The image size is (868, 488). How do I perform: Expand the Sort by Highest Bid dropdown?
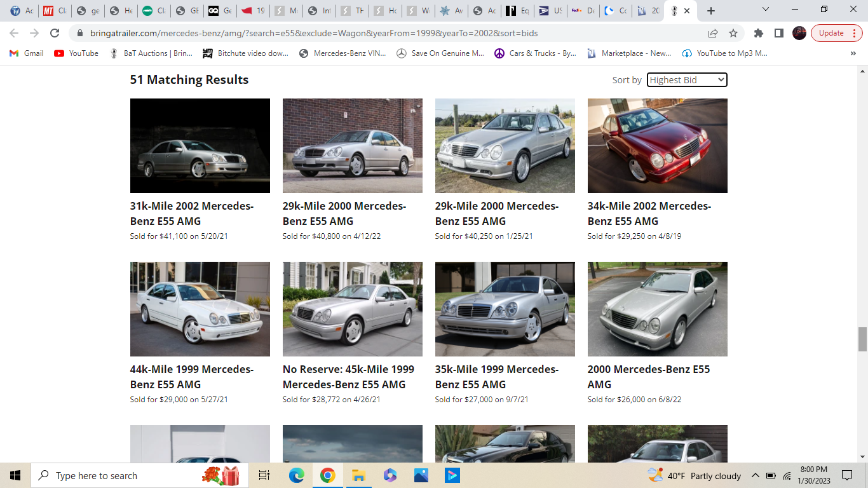pyautogui.click(x=687, y=79)
